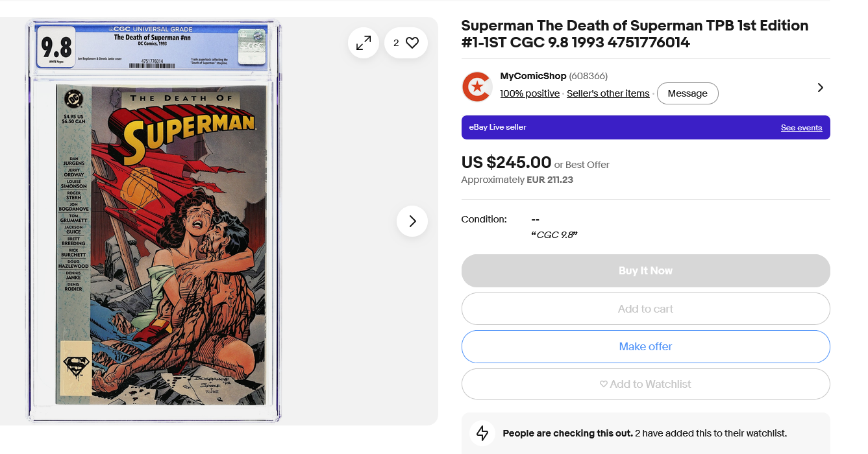Image resolution: width=868 pixels, height=454 pixels.
Task: Toggle Add to Watchlist
Action: (646, 384)
